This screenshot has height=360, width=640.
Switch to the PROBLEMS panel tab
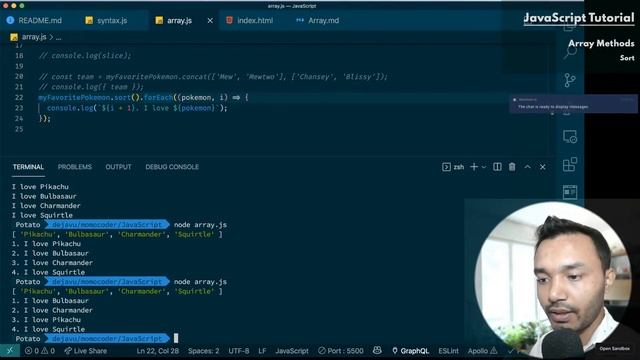pyautogui.click(x=75, y=167)
